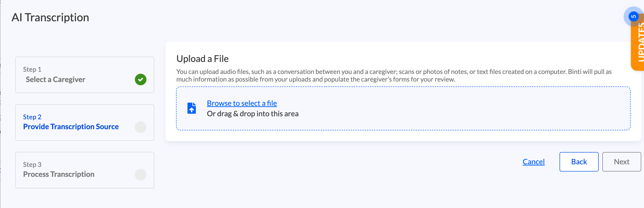This screenshot has height=208, width=644.
Task: Click the upload instructions paragraph text
Action: pyautogui.click(x=394, y=75)
